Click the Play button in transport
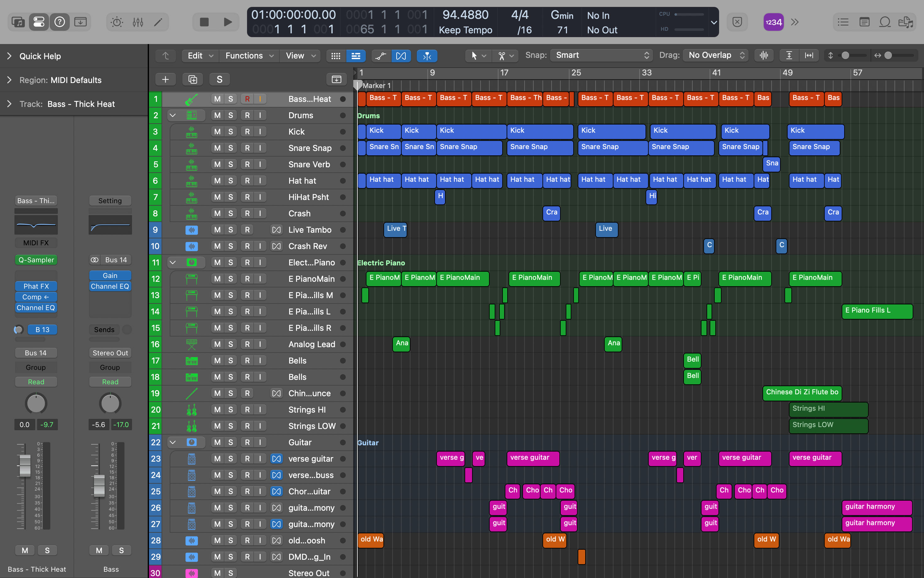Image resolution: width=924 pixels, height=578 pixels. 227,22
